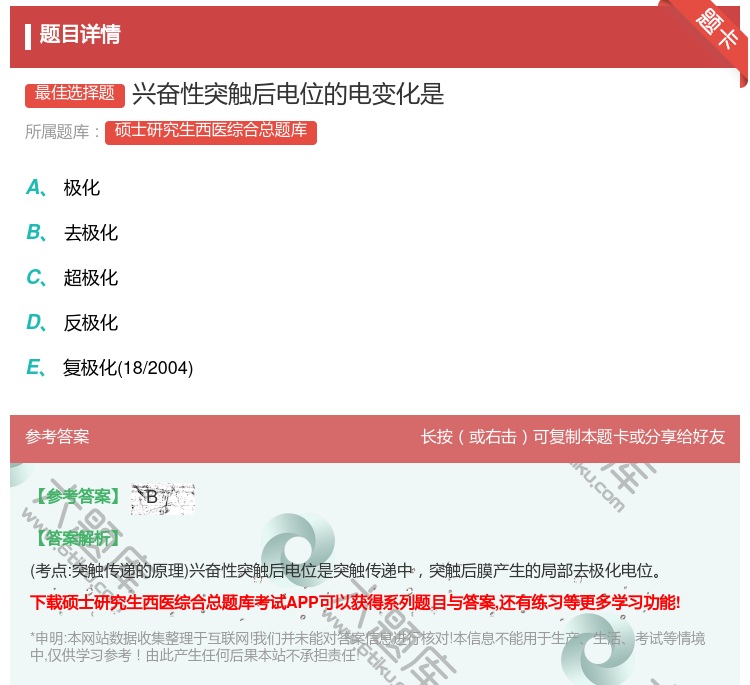This screenshot has width=750, height=685.
Task: Click the grey *申明 disclaimer text
Action: coord(367,647)
